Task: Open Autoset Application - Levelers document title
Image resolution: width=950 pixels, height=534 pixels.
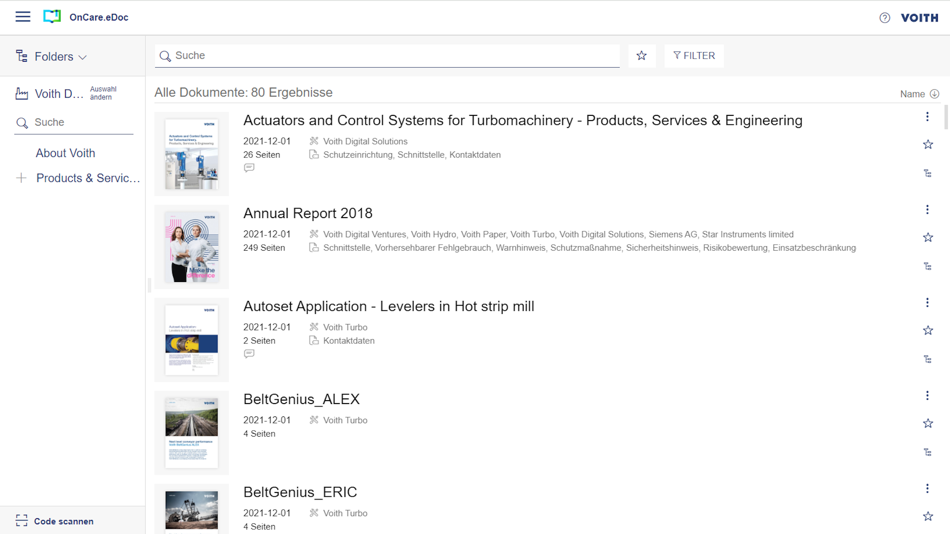Action: point(389,307)
